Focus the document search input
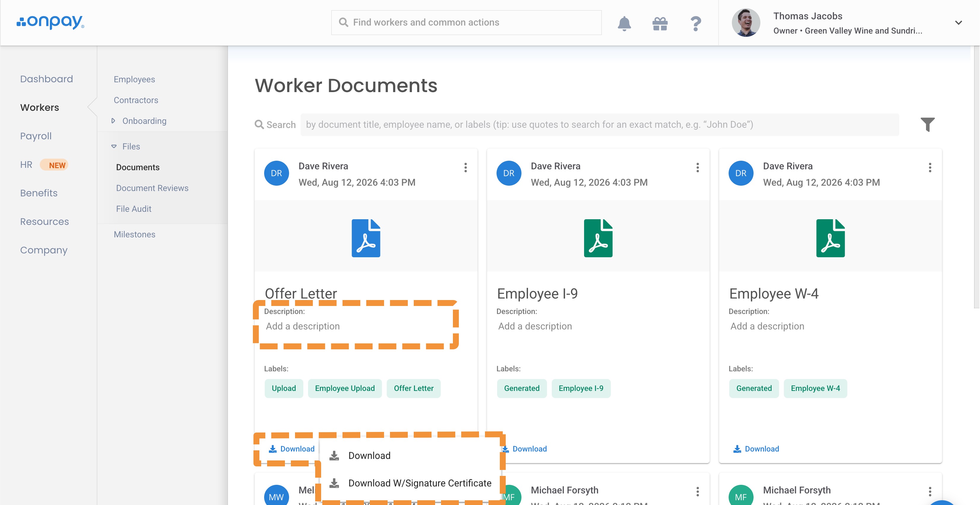Screen dimensions: 980x505 coord(600,124)
